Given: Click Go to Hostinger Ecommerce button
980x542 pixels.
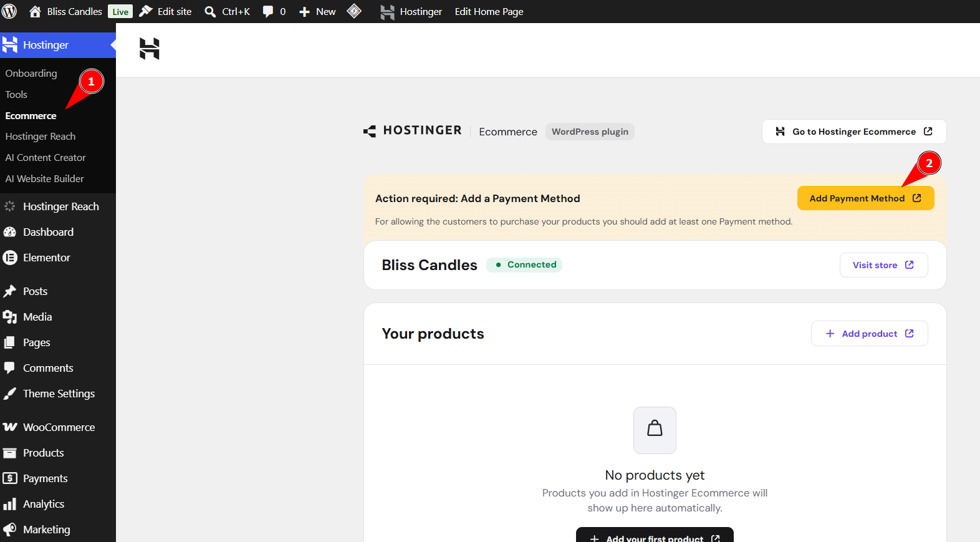Looking at the screenshot, I should (854, 132).
